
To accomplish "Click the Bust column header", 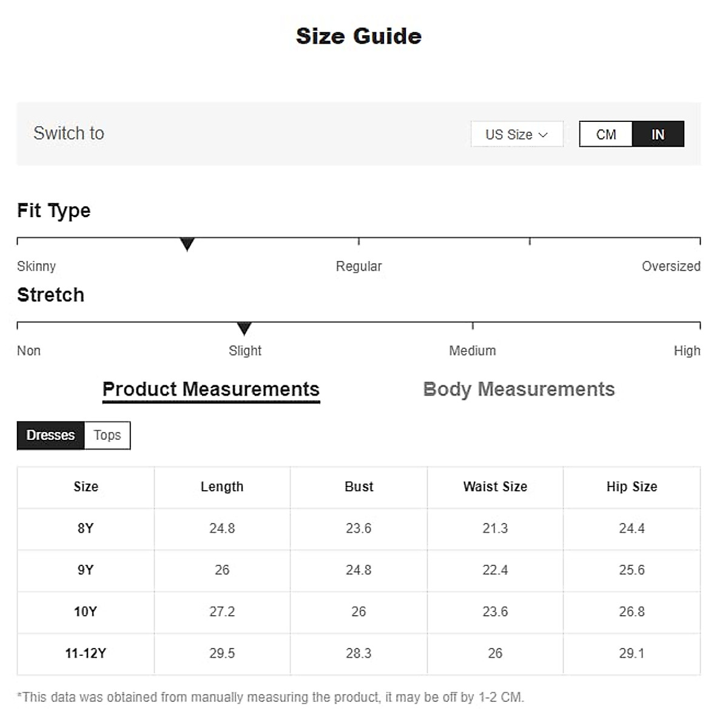I will (x=359, y=487).
